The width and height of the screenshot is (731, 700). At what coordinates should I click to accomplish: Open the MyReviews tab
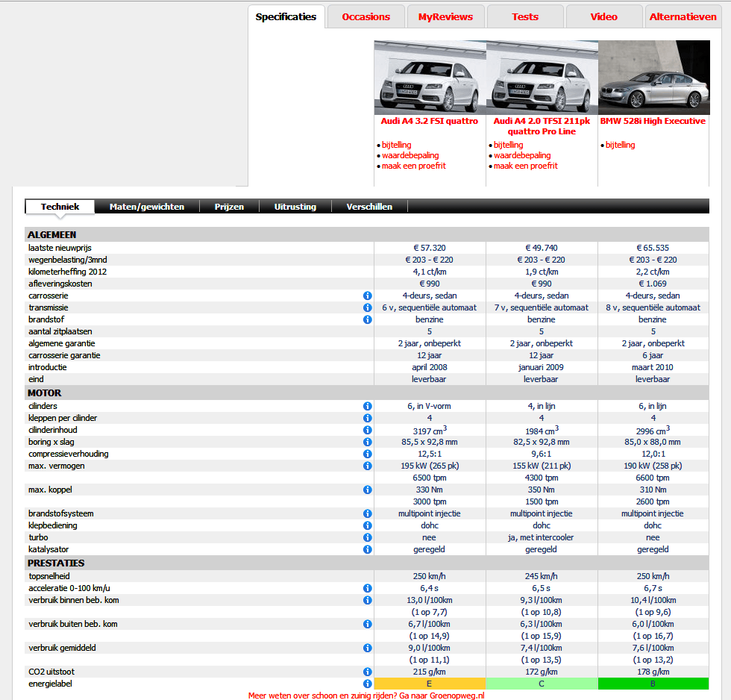coord(446,16)
